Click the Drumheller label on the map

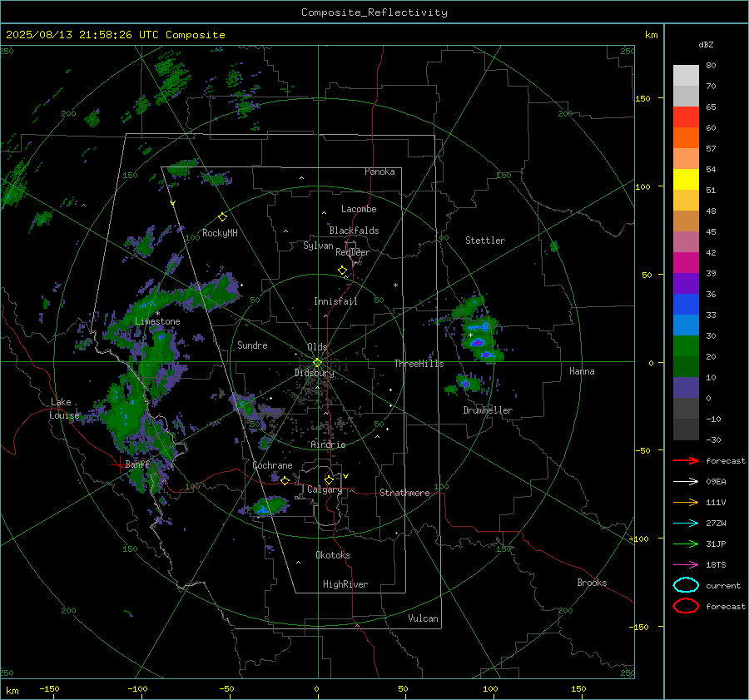click(x=488, y=410)
